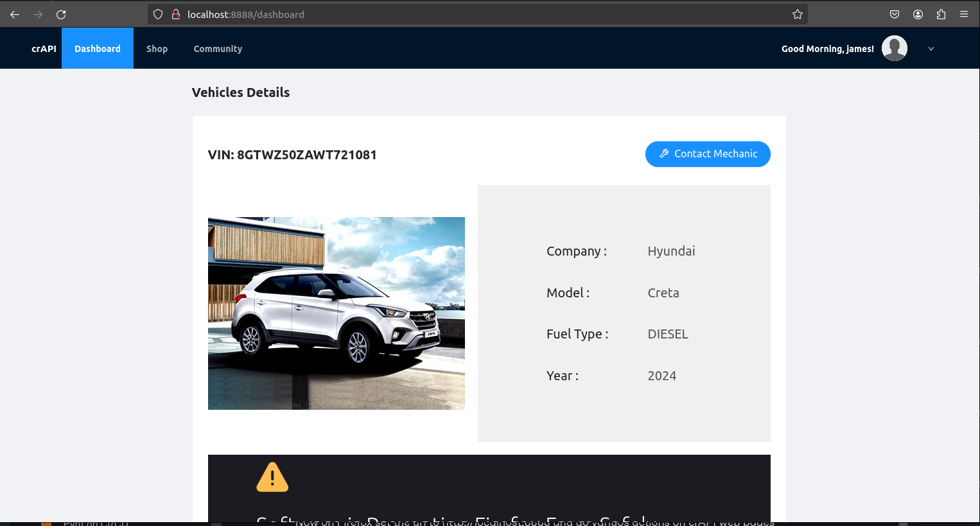Click the Hyundai Creta vehicle image

336,313
